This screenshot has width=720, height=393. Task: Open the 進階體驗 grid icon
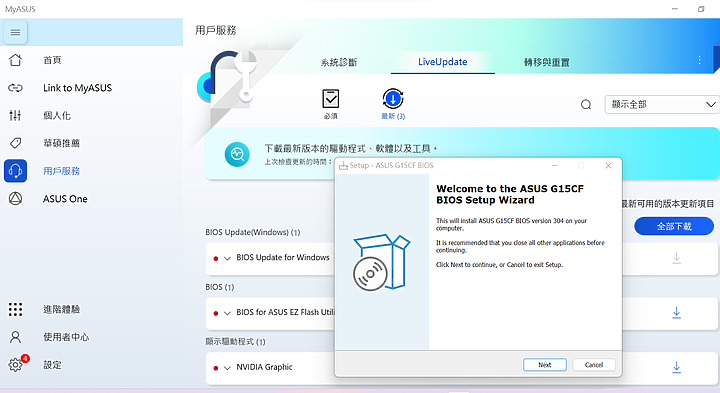15,309
